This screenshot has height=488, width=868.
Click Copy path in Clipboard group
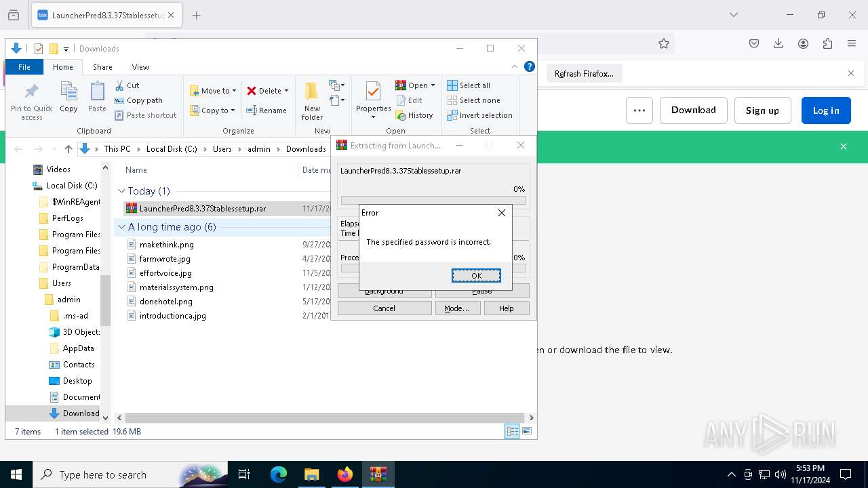coord(138,100)
